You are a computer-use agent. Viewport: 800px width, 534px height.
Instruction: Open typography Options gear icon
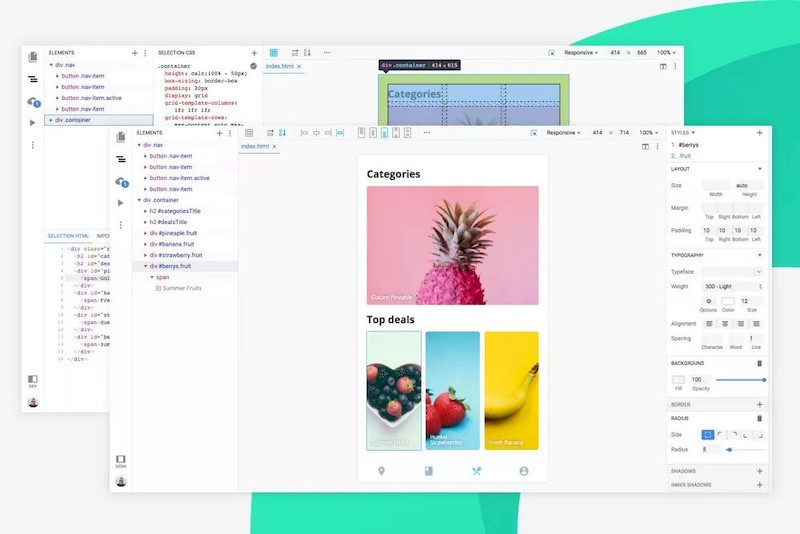709,301
